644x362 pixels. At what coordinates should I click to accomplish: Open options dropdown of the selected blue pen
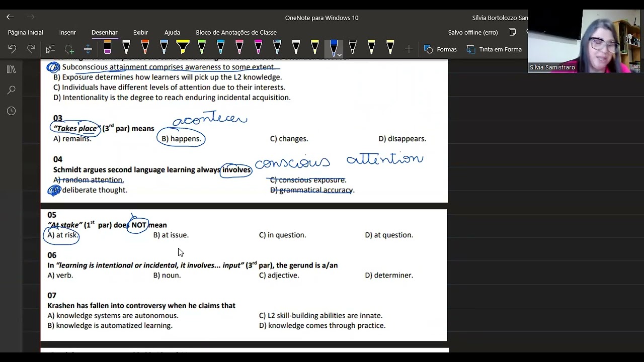click(x=339, y=54)
